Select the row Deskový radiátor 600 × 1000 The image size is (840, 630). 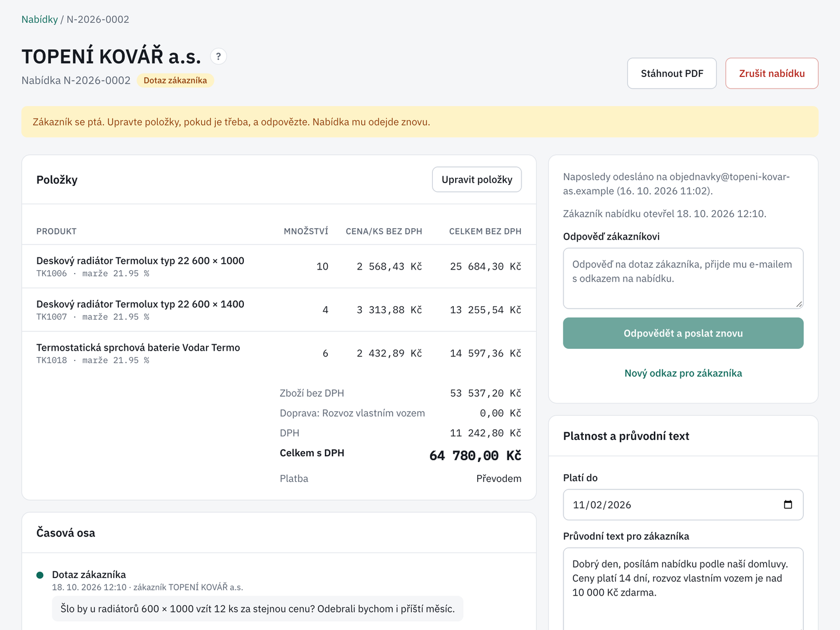coord(279,267)
